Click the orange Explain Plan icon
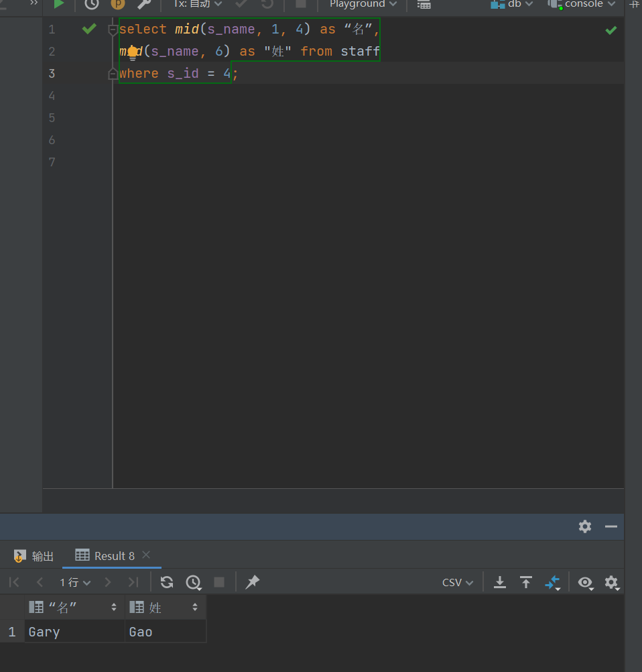Viewport: 642px width, 672px height. click(x=118, y=4)
